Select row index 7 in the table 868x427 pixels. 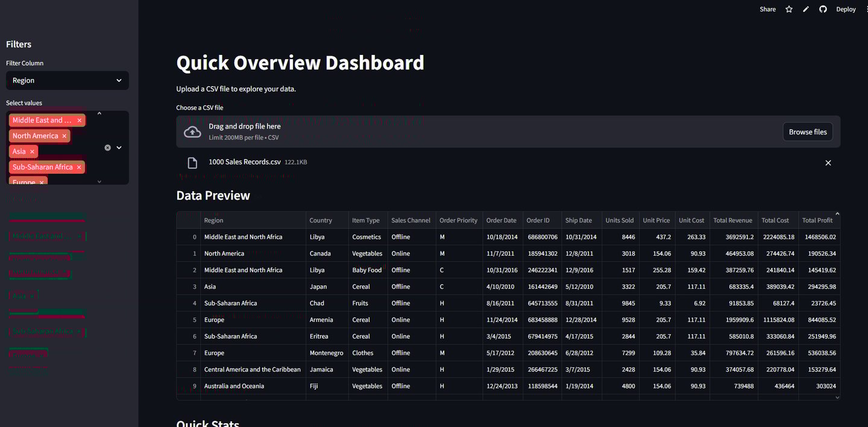click(x=189, y=353)
